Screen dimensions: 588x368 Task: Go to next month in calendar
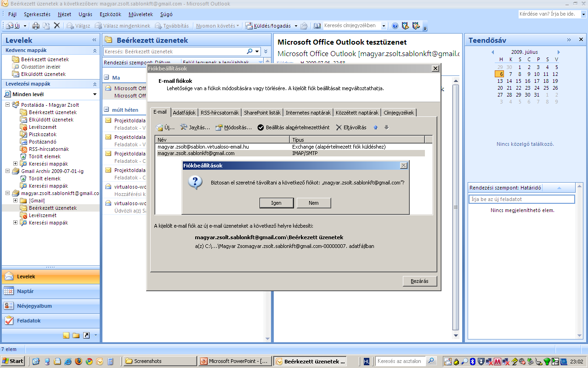559,52
